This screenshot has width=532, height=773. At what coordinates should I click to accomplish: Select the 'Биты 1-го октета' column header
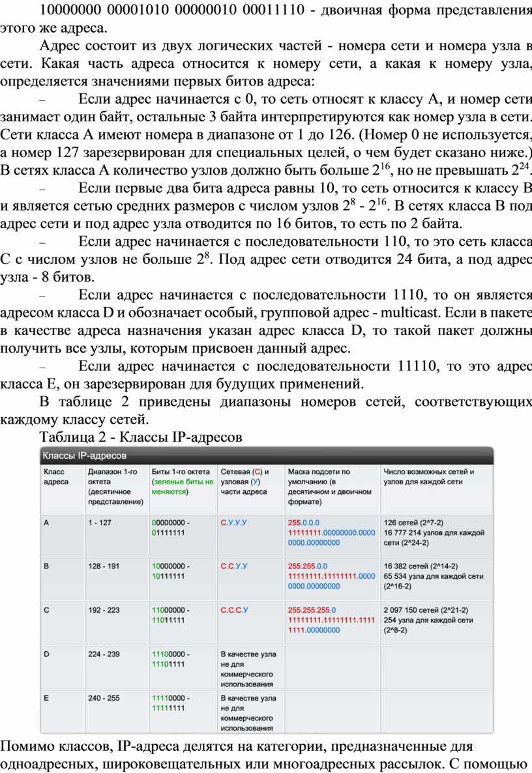[x=183, y=482]
